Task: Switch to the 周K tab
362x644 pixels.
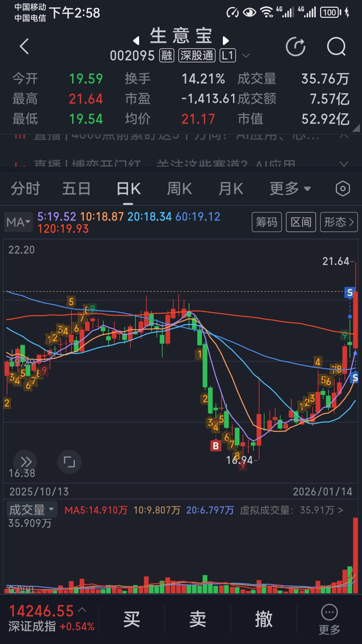Action: point(180,189)
